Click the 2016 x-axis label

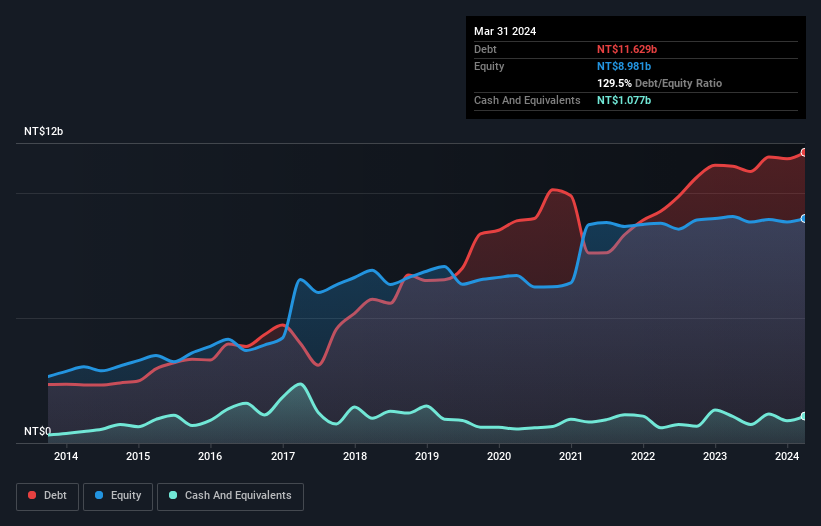210,456
